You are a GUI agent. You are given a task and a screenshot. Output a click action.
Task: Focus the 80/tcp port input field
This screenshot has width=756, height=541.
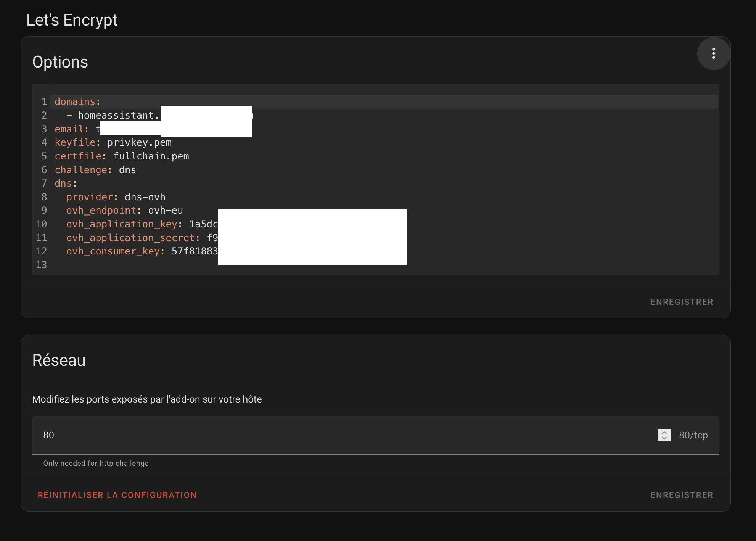343,435
